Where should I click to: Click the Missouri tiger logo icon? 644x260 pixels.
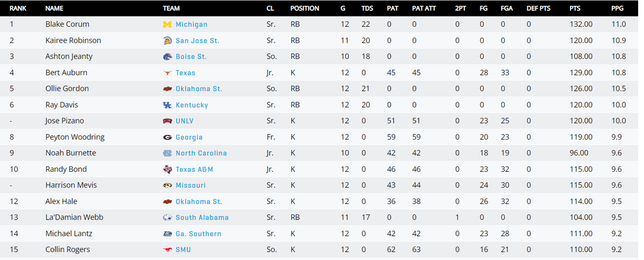167,185
